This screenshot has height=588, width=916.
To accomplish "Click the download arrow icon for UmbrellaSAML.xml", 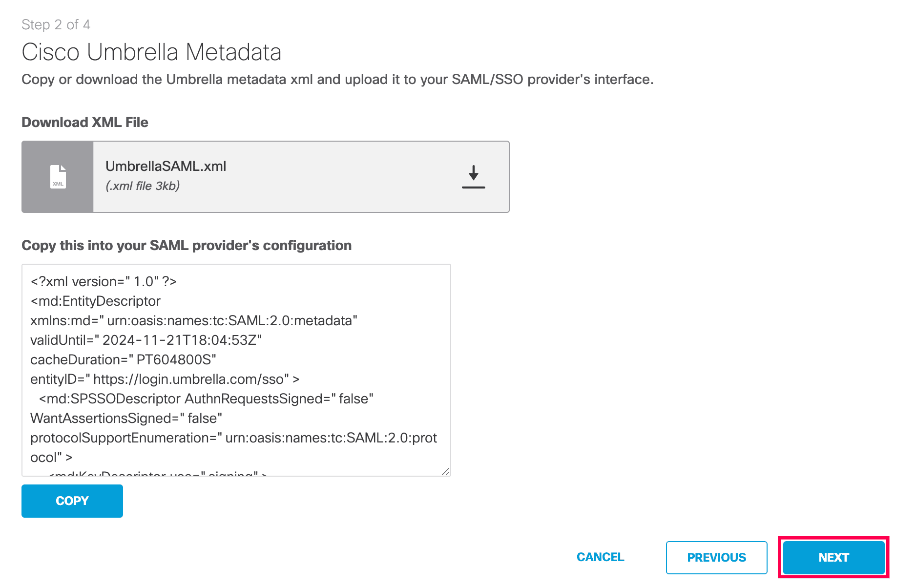I will pos(473,177).
